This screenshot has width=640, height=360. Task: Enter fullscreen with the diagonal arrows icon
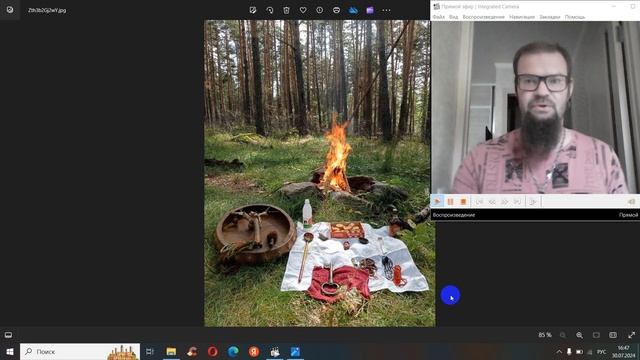(x=631, y=335)
